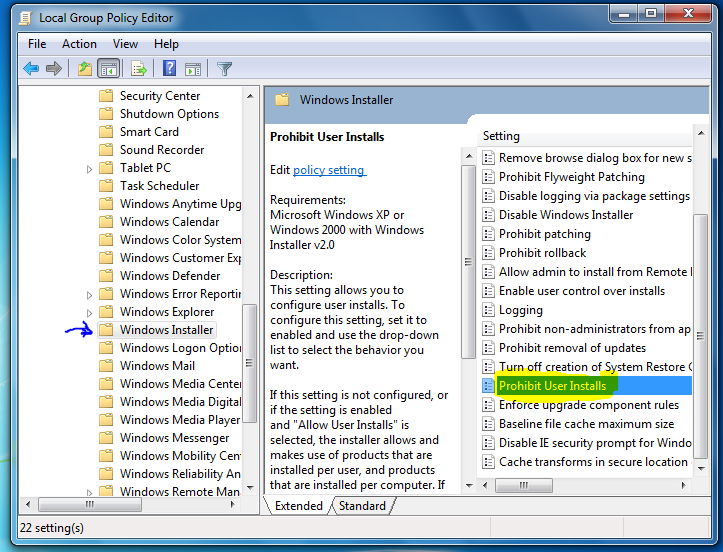Click the Windows Messenger folder icon

pyautogui.click(x=106, y=438)
